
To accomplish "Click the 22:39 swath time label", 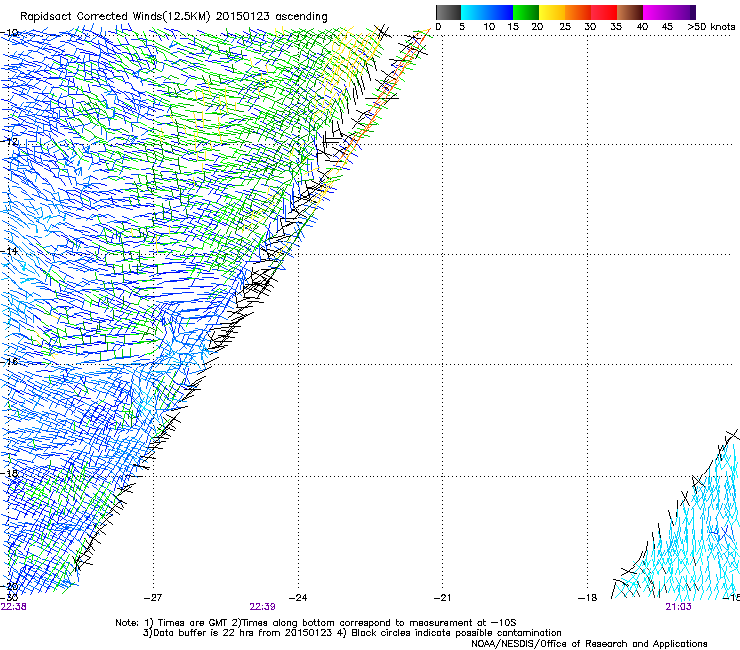I will [x=262, y=607].
